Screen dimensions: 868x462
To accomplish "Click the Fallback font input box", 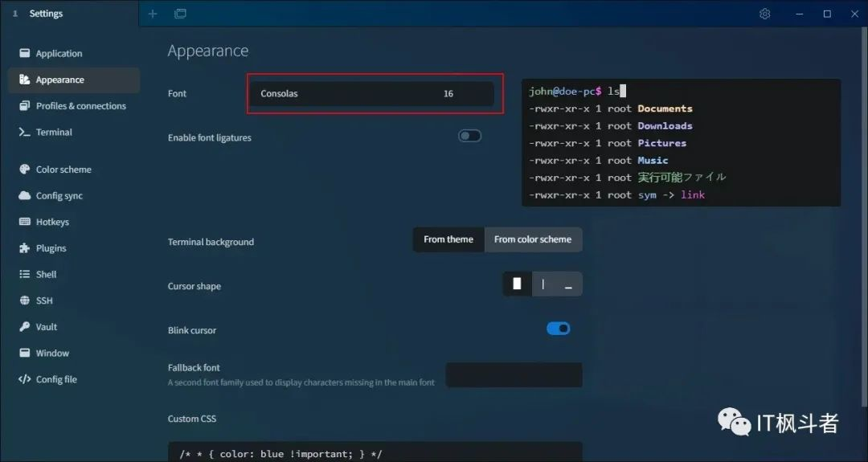I will [514, 375].
